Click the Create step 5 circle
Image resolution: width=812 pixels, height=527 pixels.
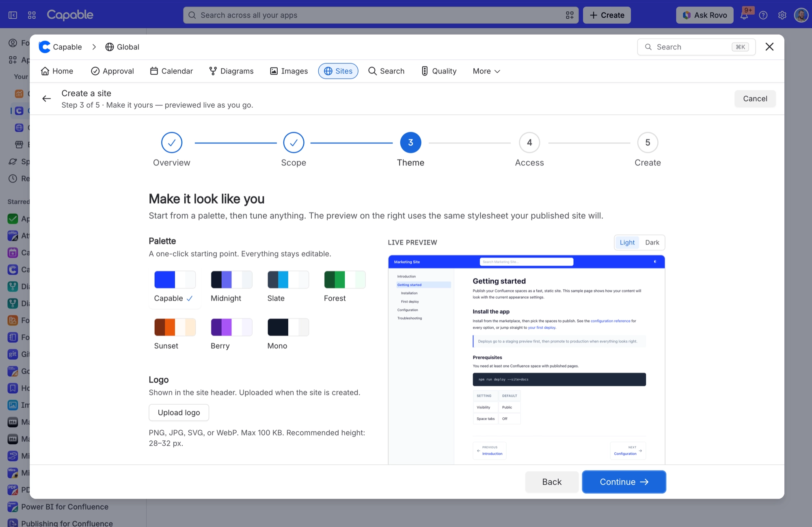648,143
